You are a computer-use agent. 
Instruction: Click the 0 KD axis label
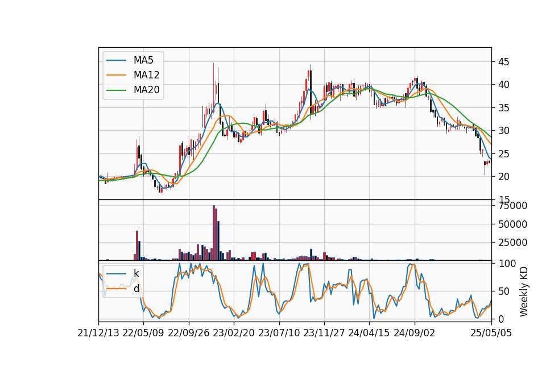501,319
